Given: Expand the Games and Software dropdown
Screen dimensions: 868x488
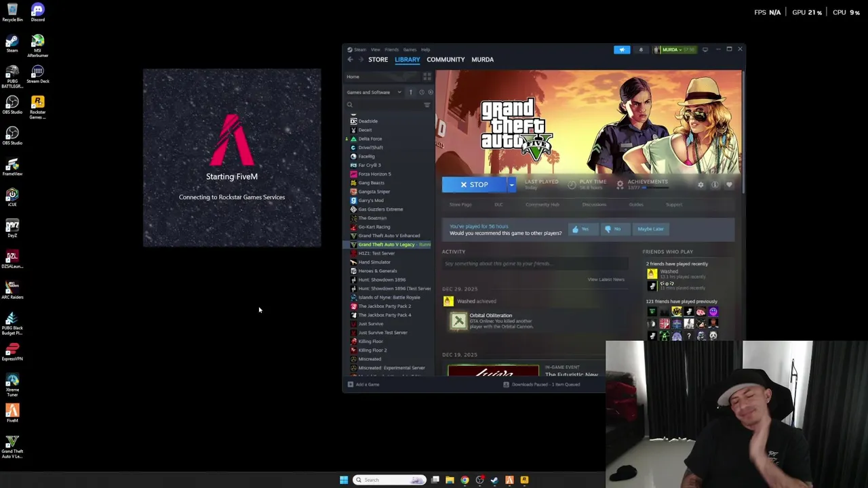Looking at the screenshot, I should (374, 92).
